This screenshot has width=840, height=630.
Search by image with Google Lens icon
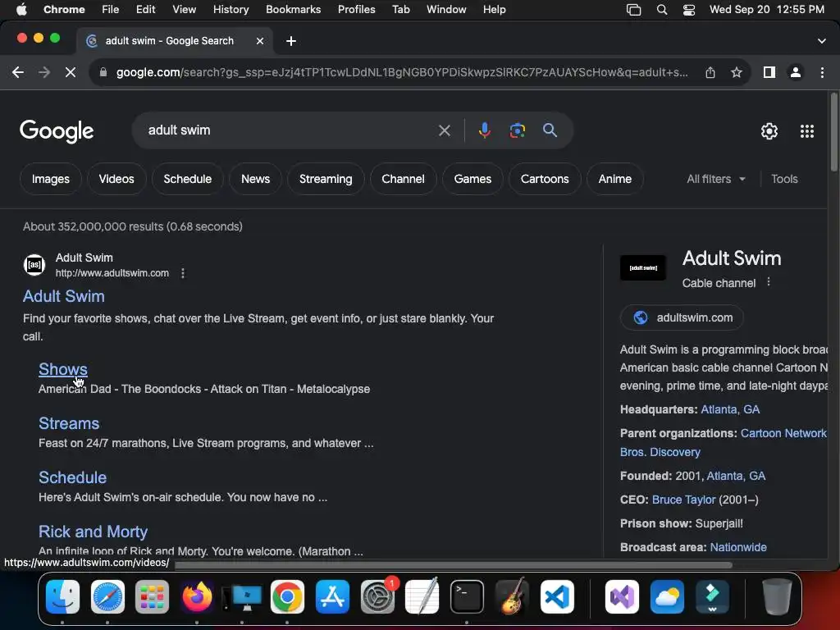pyautogui.click(x=517, y=130)
